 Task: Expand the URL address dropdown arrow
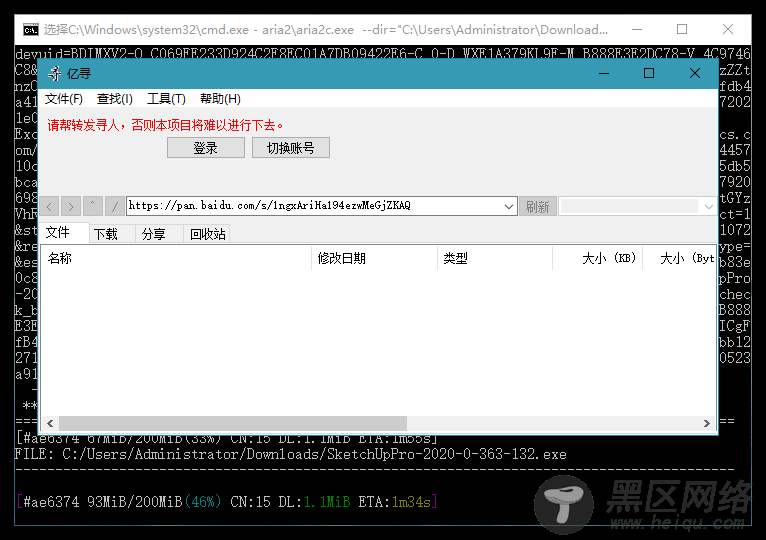[509, 206]
